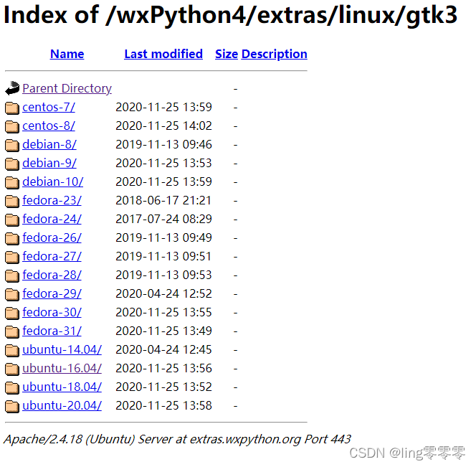The width and height of the screenshot is (476, 467).
Task: Click the Apache server footer text
Action: point(177,439)
